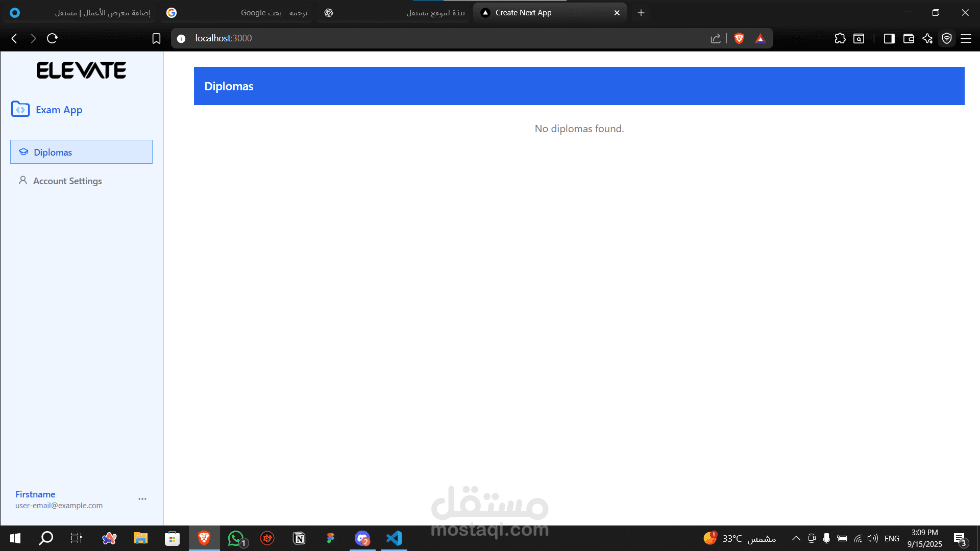Click the Leo AI sparkle icon

pos(927,38)
